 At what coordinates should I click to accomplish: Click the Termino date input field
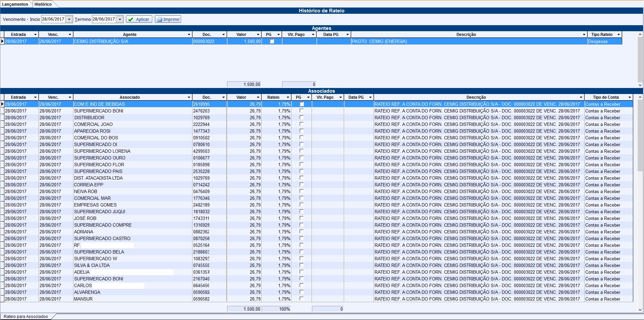[x=104, y=19]
